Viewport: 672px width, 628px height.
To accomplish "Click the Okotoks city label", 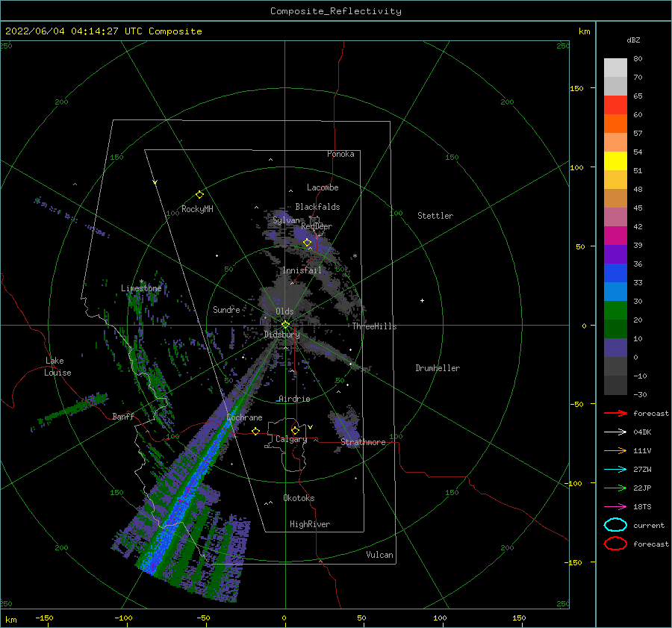I will [x=299, y=498].
